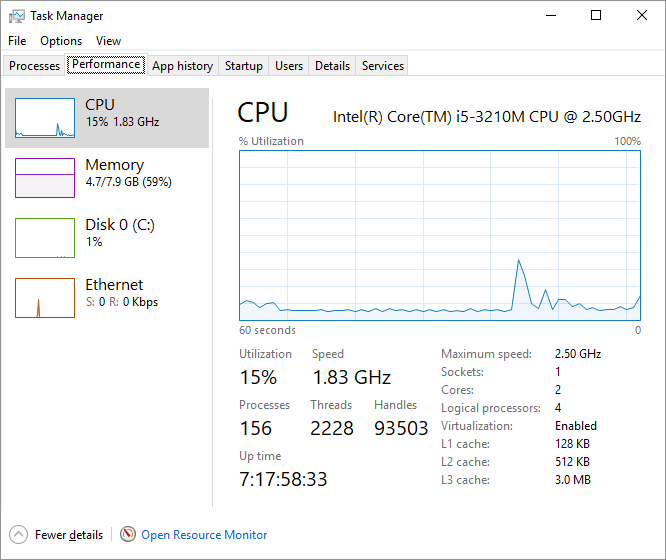Open Resource Monitor link
This screenshot has width=666, height=560.
pos(204,535)
